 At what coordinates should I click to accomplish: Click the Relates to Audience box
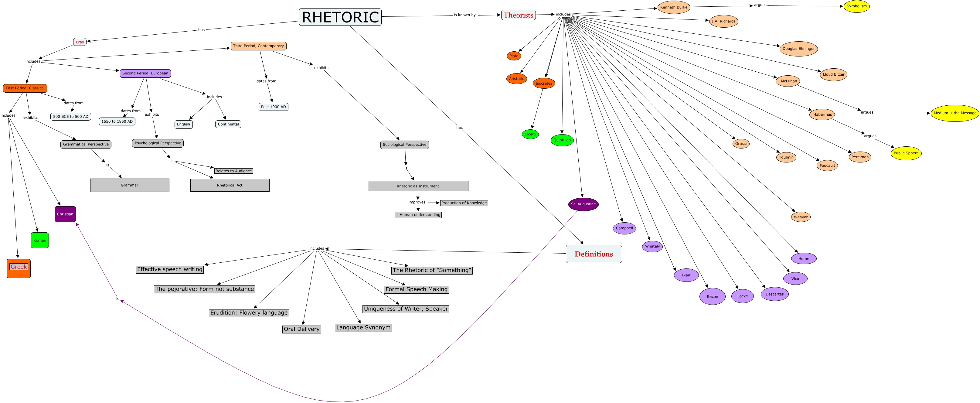(x=233, y=171)
